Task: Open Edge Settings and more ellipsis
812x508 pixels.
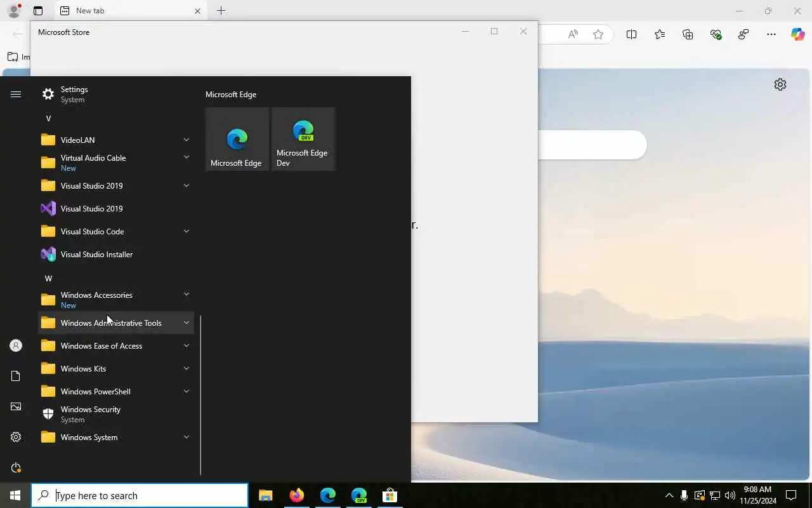Action: (771, 34)
